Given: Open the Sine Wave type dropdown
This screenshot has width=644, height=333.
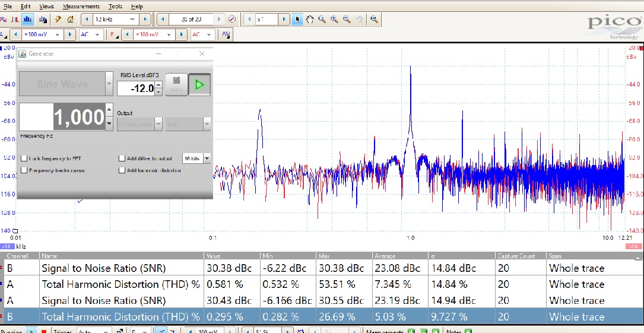Looking at the screenshot, I should coord(109,83).
